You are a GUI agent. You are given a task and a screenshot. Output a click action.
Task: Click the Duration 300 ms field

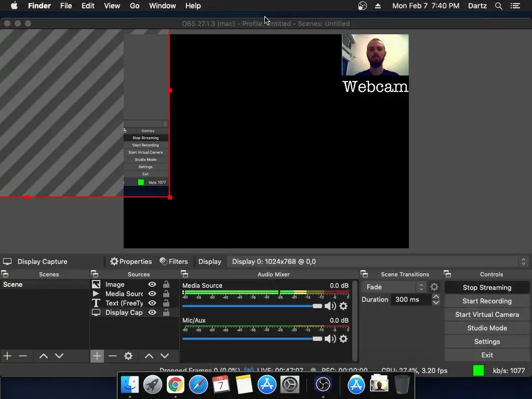pos(411,300)
